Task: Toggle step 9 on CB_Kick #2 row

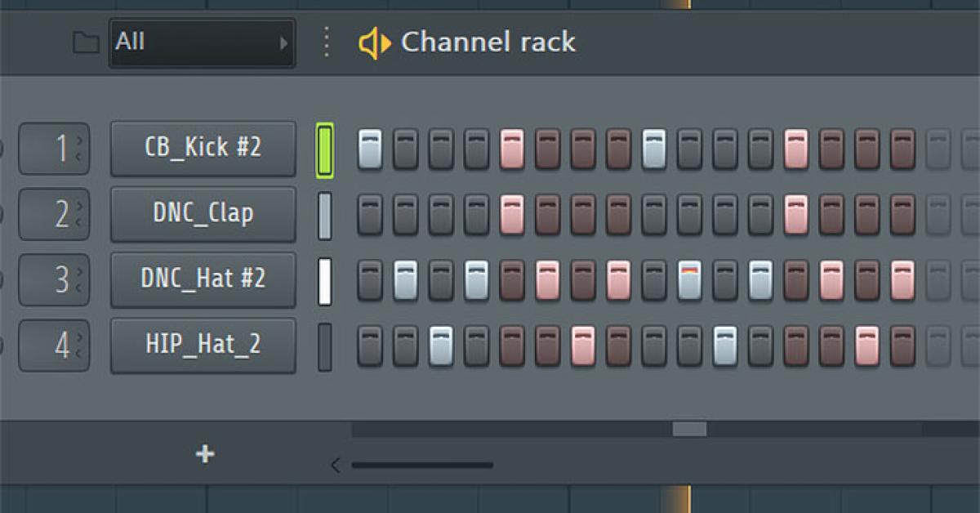Action: click(x=654, y=149)
